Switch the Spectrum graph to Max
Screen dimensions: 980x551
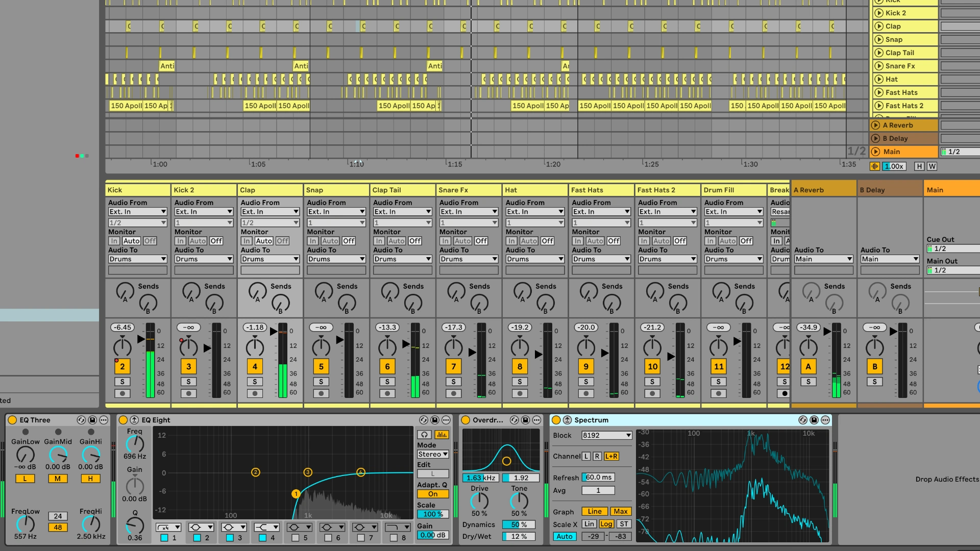click(621, 511)
